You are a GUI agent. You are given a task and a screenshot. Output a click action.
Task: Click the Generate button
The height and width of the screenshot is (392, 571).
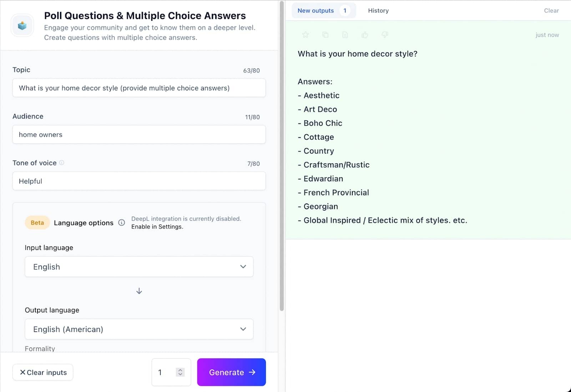tap(231, 372)
